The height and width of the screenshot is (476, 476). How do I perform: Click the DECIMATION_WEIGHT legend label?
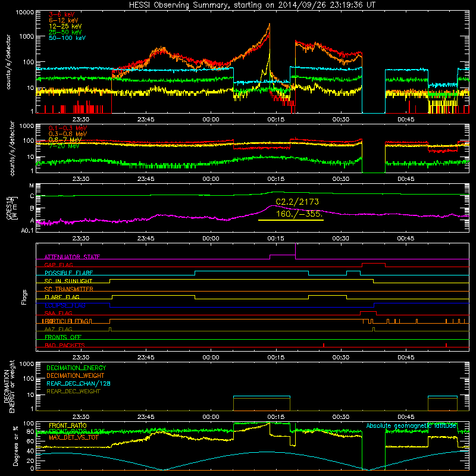point(76,376)
